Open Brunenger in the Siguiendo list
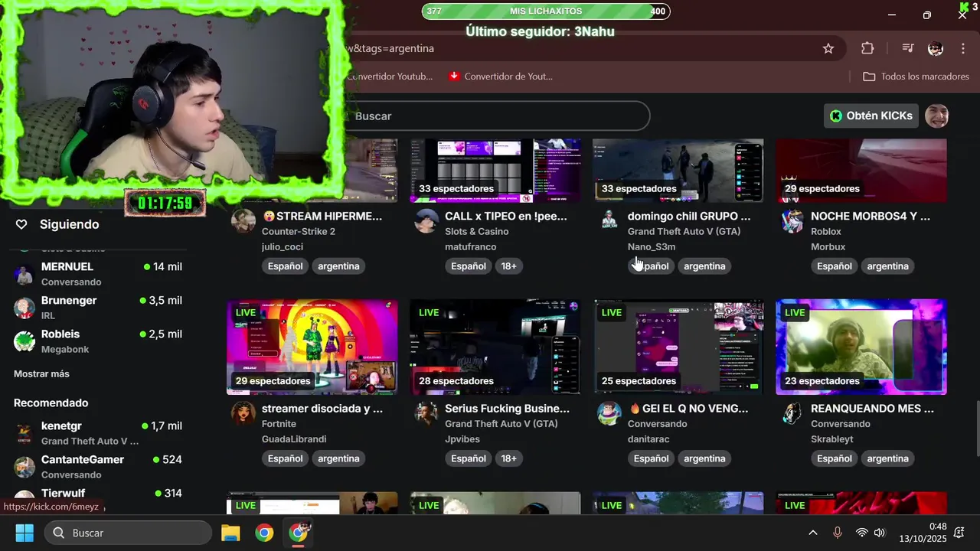This screenshot has height=551, width=980. (x=98, y=308)
